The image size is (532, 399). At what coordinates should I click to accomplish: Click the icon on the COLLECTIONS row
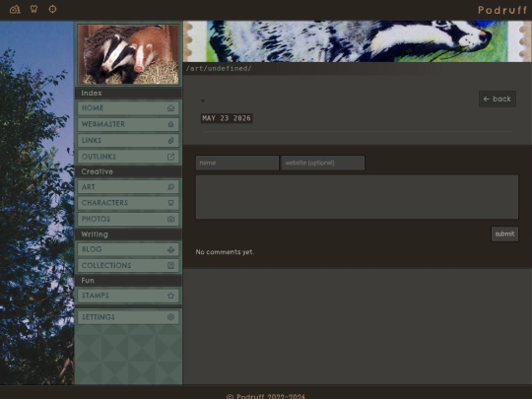pos(170,265)
